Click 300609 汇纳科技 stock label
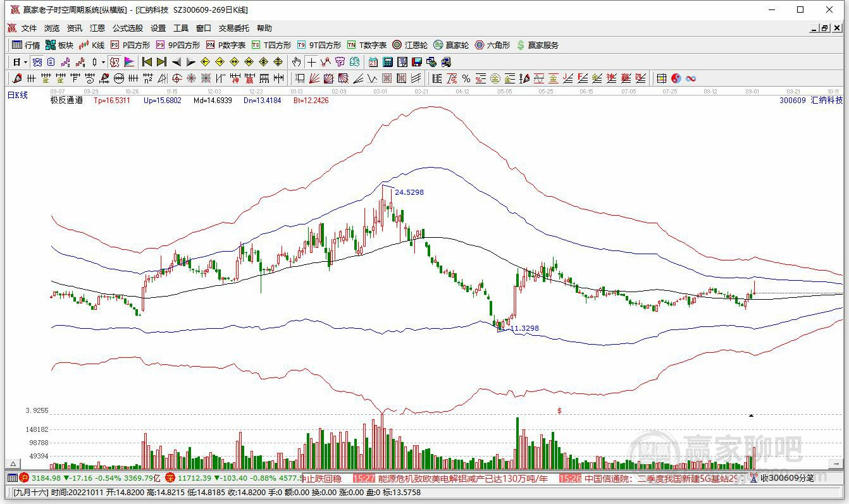Image resolution: width=849 pixels, height=504 pixels. click(x=811, y=100)
